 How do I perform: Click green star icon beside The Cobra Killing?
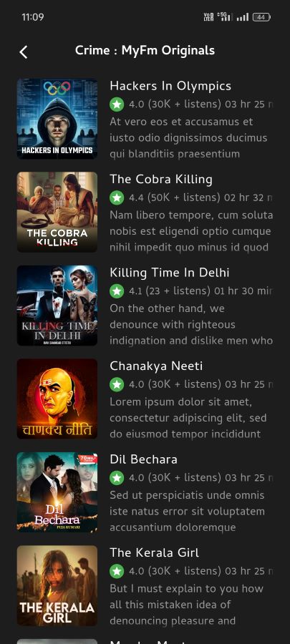click(117, 197)
